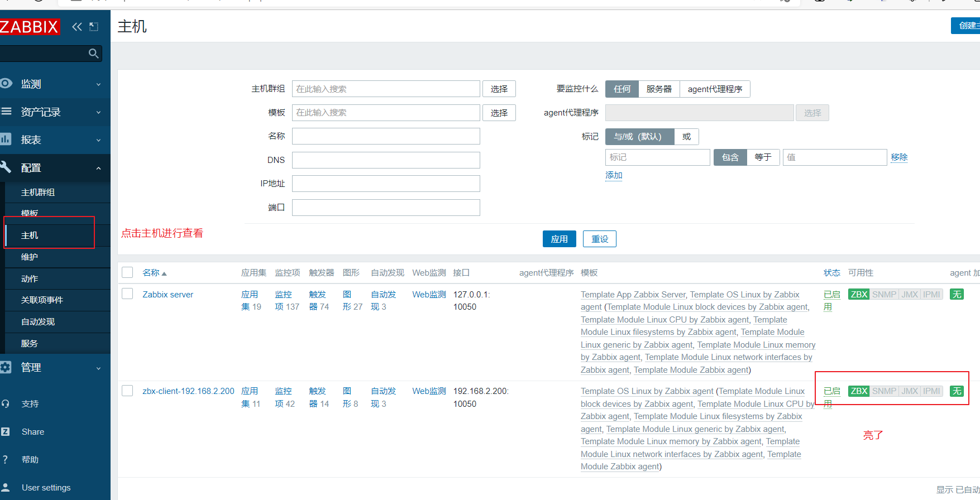Open 动作 configuration page
980x500 pixels.
tap(30, 278)
